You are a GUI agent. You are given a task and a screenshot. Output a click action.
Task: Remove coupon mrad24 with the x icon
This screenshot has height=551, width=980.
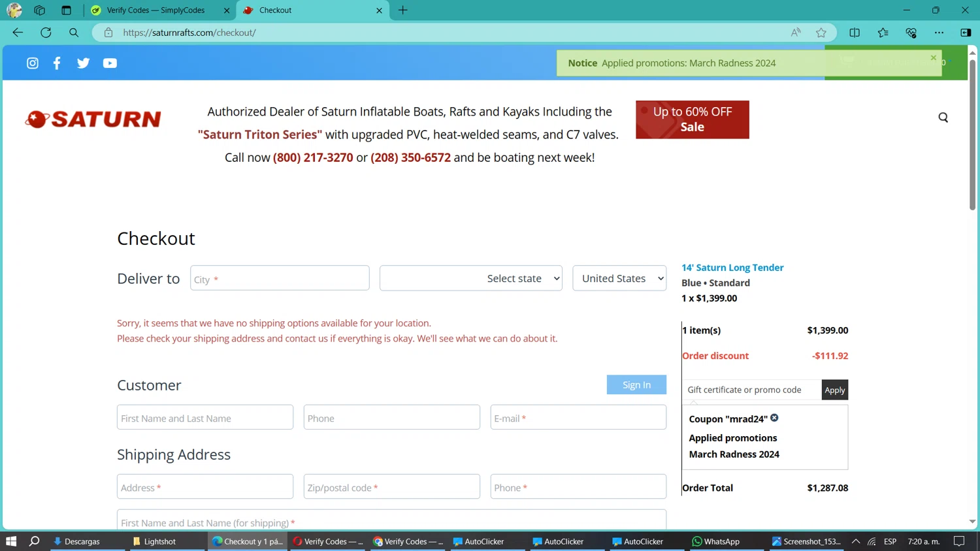coord(774,418)
